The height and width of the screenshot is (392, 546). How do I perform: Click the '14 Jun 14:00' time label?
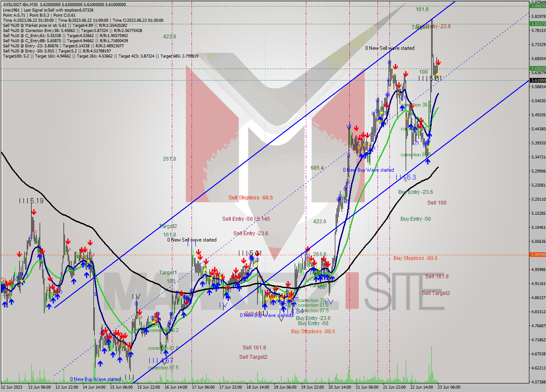tap(93, 387)
